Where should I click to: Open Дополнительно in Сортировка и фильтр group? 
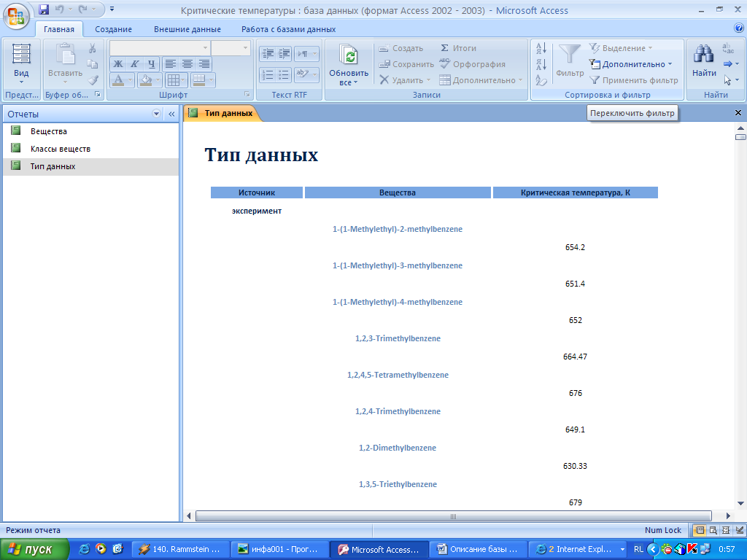click(x=631, y=64)
